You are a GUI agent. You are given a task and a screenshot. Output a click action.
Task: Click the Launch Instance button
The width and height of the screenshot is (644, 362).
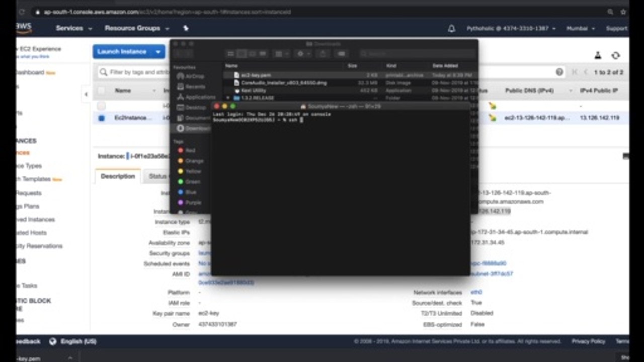(122, 52)
